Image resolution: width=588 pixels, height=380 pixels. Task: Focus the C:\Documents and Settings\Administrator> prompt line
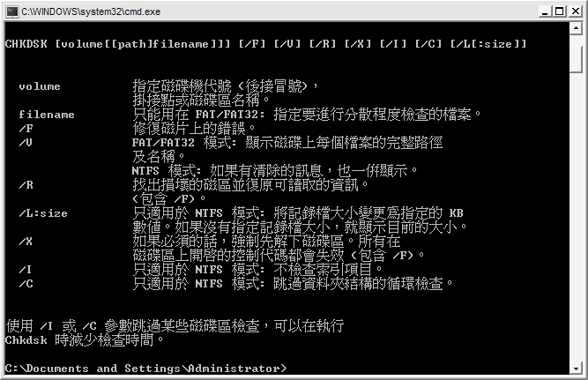(x=145, y=369)
